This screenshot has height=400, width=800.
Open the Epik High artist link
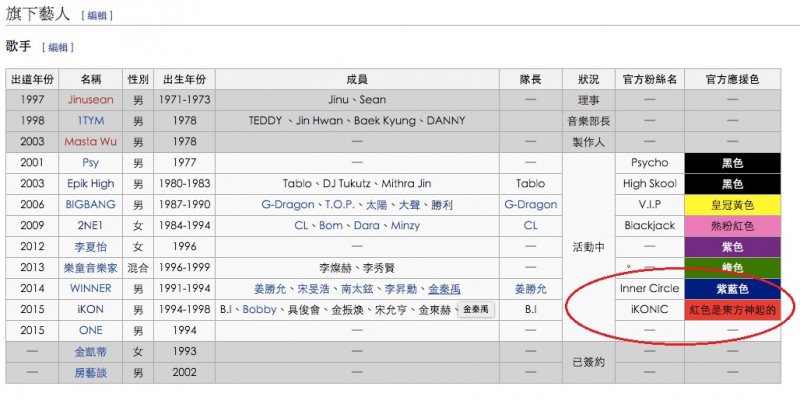click(91, 184)
